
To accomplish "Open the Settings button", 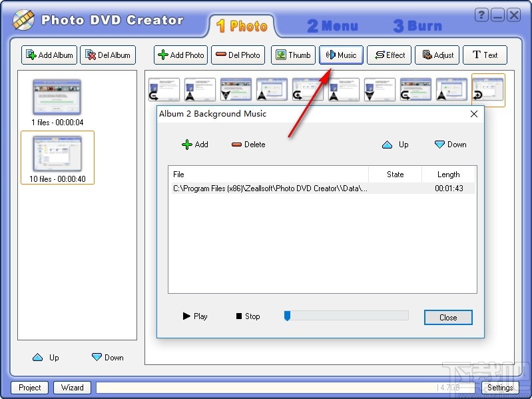I will [x=500, y=388].
